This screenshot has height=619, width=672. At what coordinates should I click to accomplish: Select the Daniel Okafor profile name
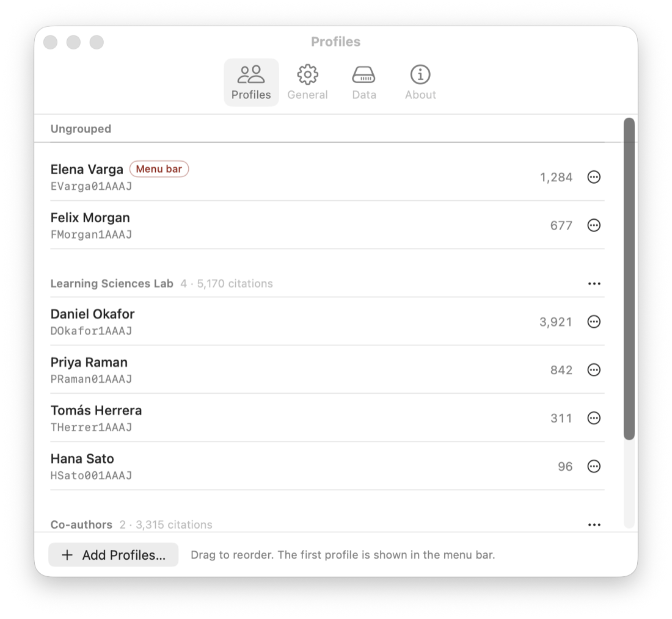[93, 314]
